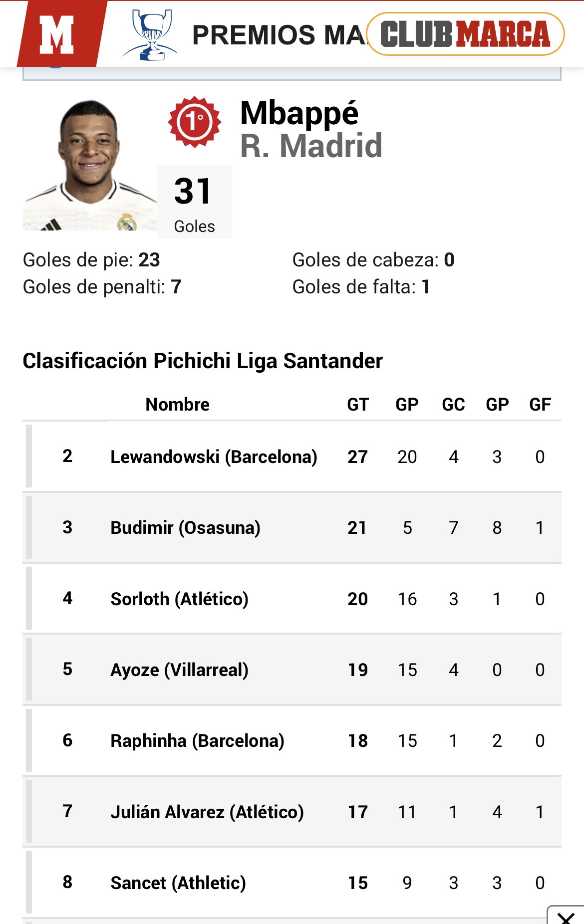Screen dimensions: 584x924
Task: Close the ad with the X icon
Action: (x=567, y=917)
